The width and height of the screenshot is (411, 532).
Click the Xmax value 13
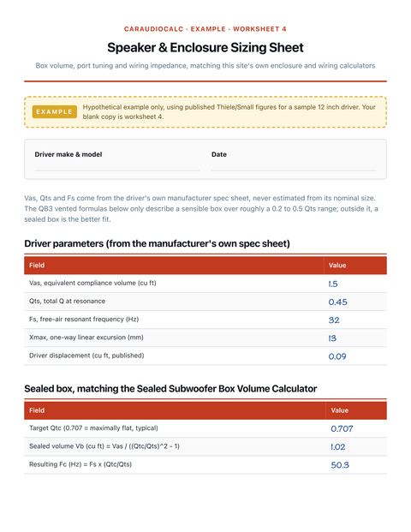(x=332, y=338)
